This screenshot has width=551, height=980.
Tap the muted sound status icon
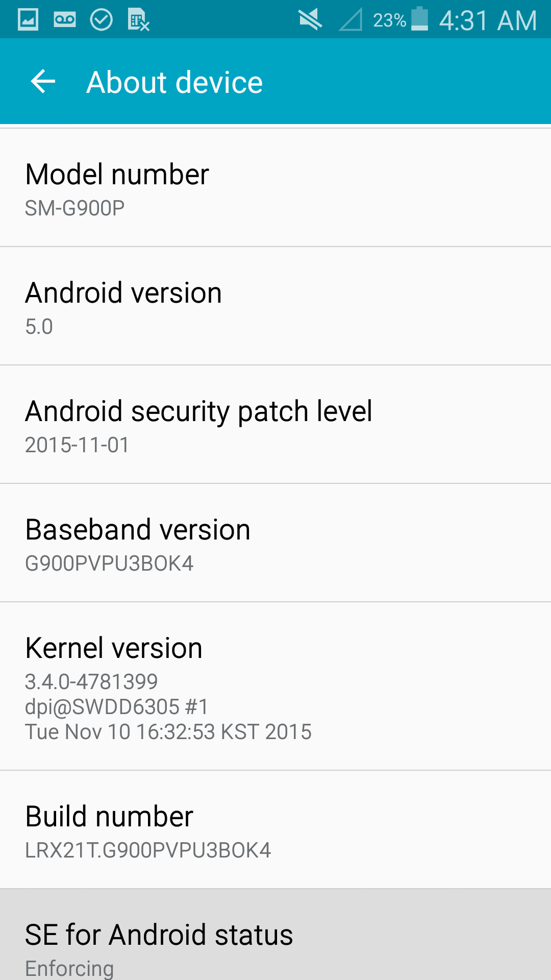(x=310, y=20)
